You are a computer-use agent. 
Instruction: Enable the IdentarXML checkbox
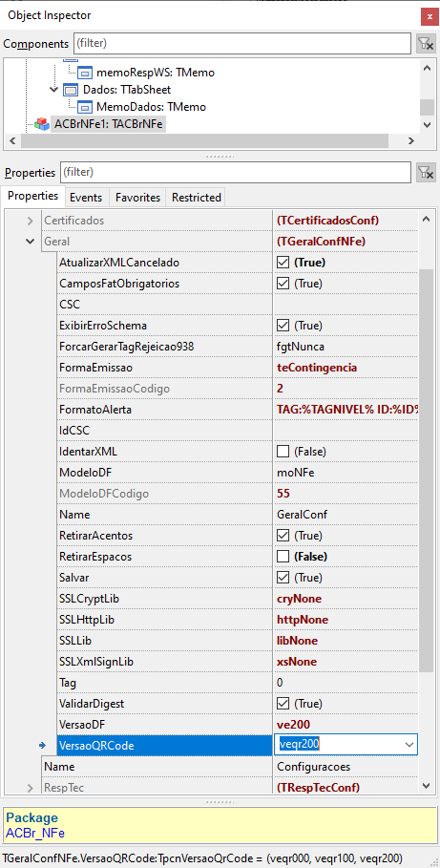click(283, 452)
